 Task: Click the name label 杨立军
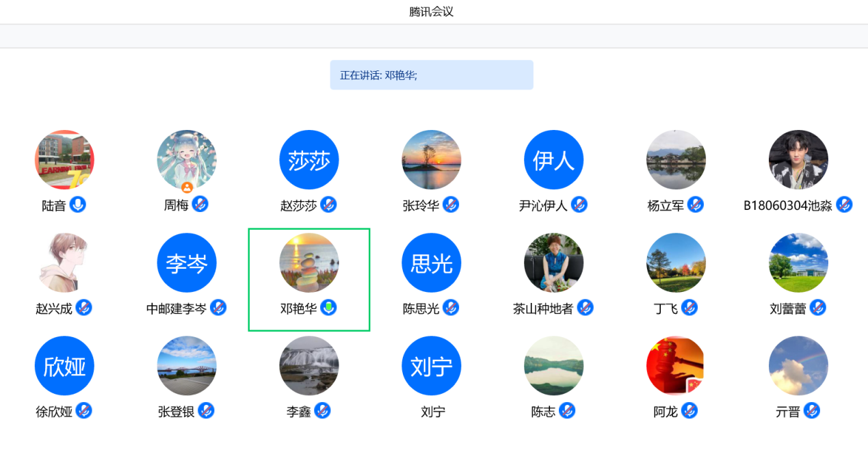(666, 205)
